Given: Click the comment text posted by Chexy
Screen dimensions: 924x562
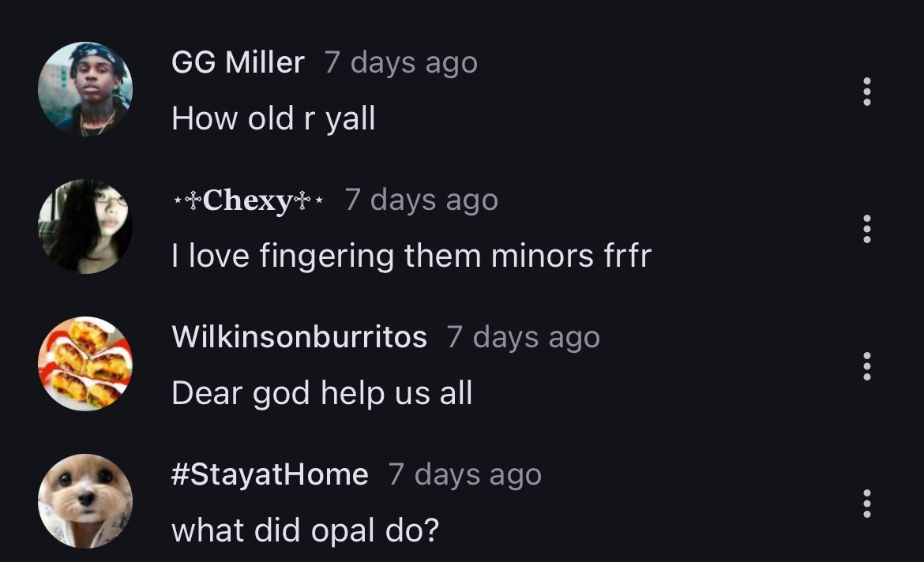Looking at the screenshot, I should pyautogui.click(x=411, y=256).
